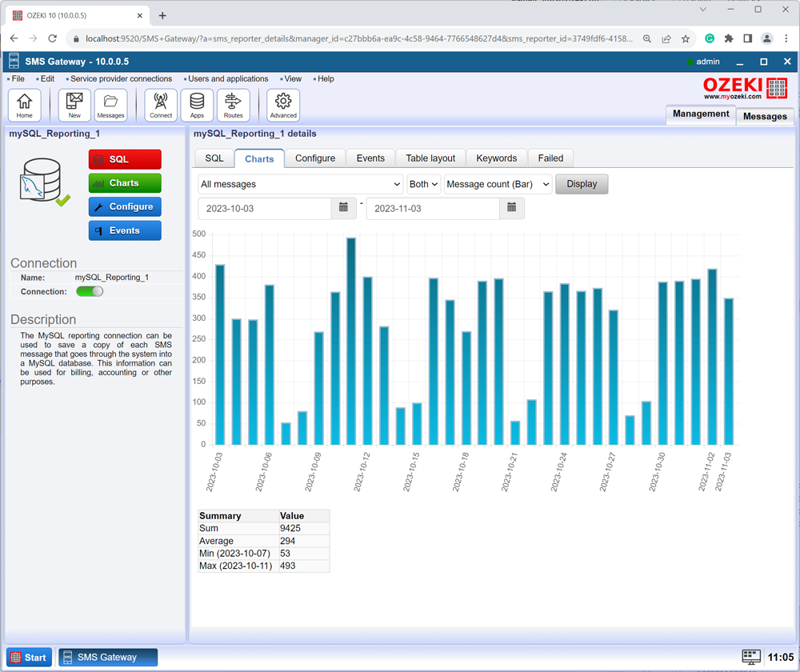Open the Help menu
This screenshot has width=800, height=672.
[x=326, y=78]
